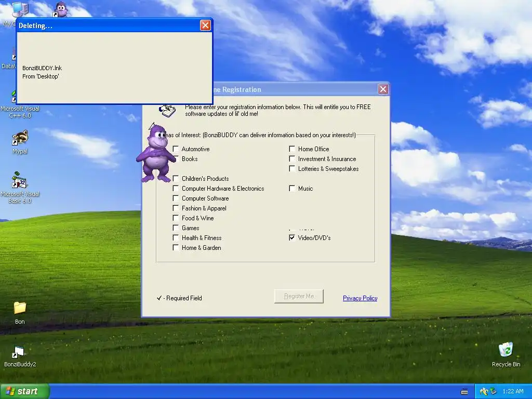Enable Computer Hardware & Electronics interest

click(x=176, y=188)
